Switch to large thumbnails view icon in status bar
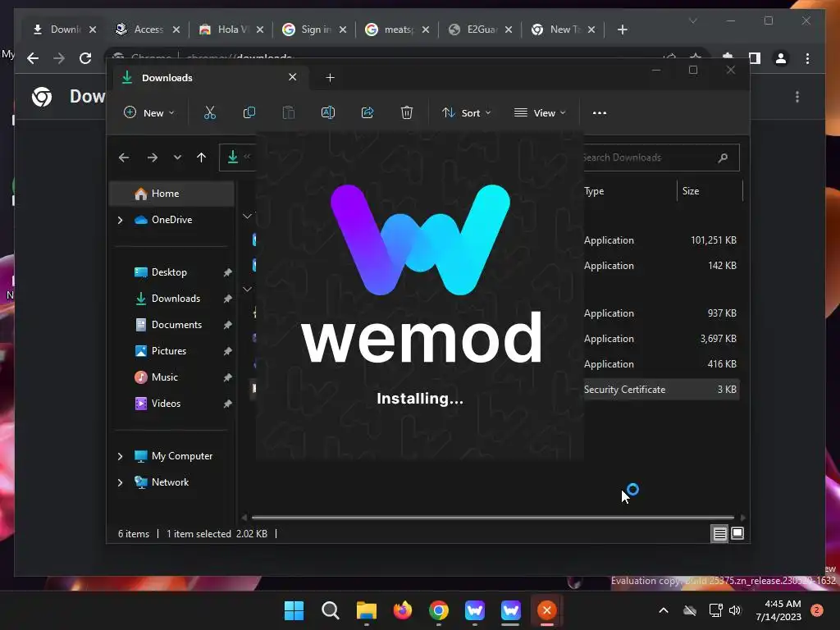 tap(737, 533)
